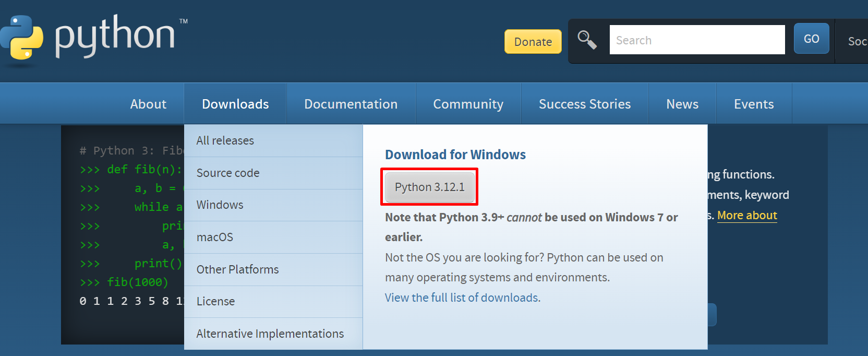Select All releases from Downloads submenu
Screen dimensions: 868x356
click(273, 140)
